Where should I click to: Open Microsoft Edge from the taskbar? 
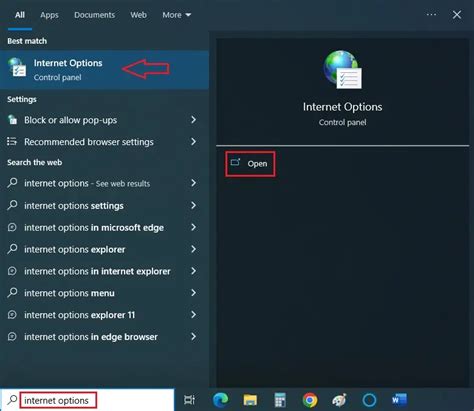(220, 400)
